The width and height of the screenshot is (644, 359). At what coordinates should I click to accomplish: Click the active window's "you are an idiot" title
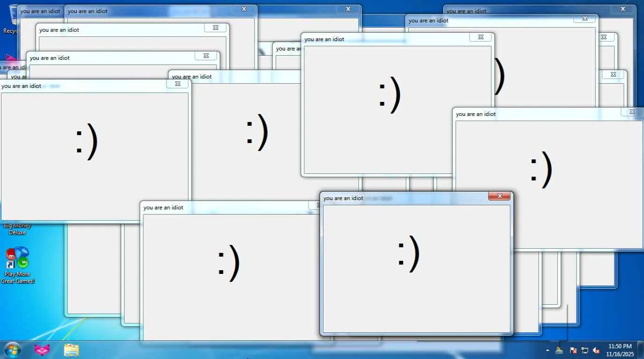[x=343, y=198]
